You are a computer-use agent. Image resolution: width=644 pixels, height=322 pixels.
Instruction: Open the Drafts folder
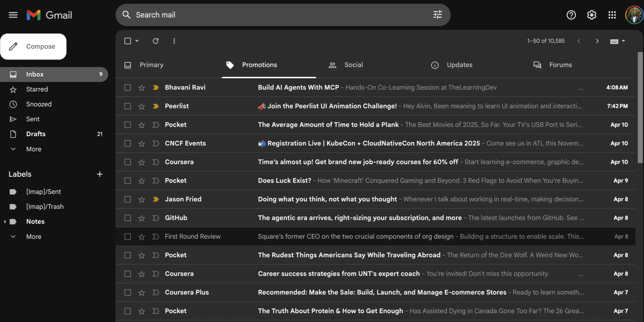[36, 134]
